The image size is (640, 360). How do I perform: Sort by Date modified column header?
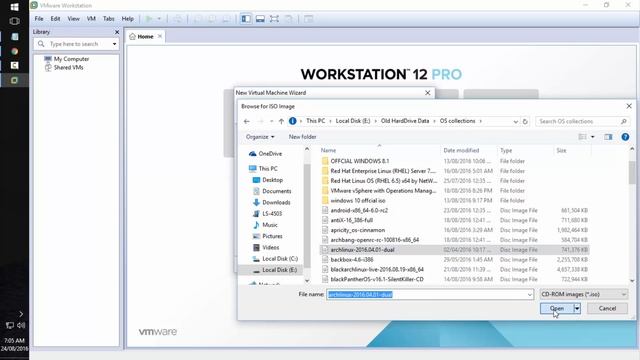(x=461, y=150)
